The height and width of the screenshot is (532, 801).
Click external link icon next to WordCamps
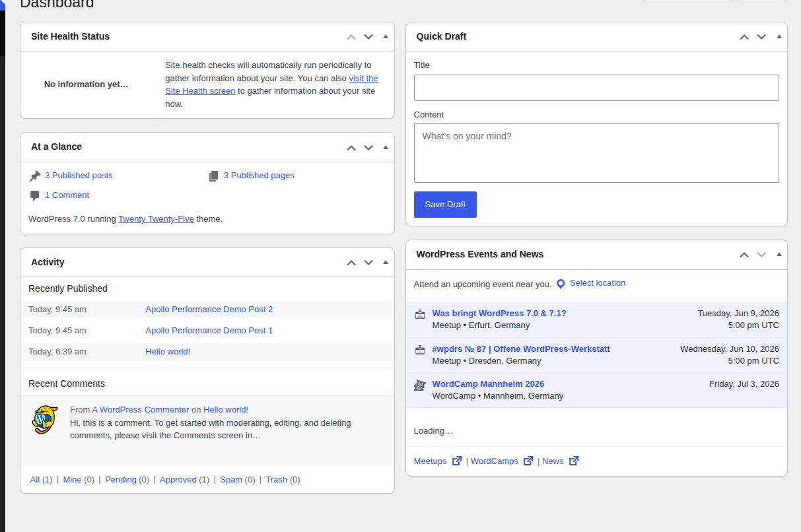pos(528,461)
